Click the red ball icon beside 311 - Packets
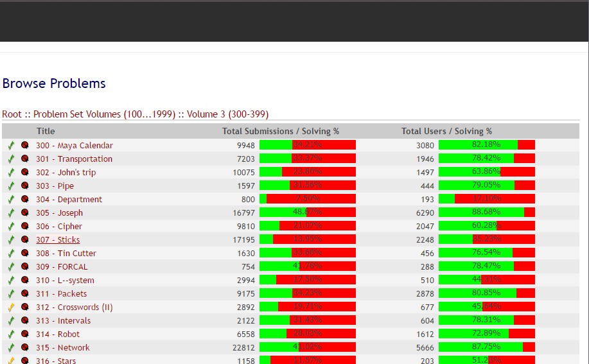 (25, 293)
